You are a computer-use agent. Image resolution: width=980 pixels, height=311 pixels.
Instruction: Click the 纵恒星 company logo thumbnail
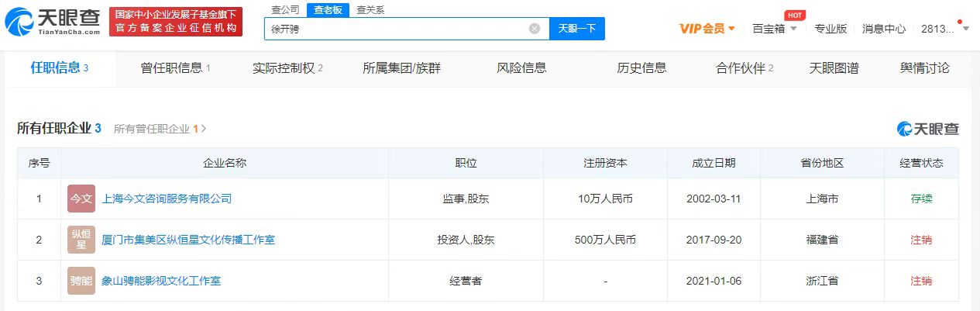81,240
